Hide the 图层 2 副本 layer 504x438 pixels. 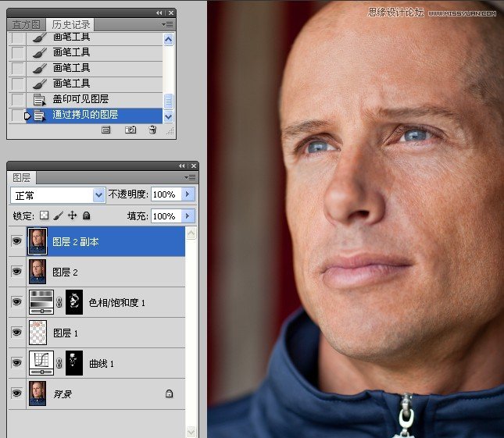16,240
